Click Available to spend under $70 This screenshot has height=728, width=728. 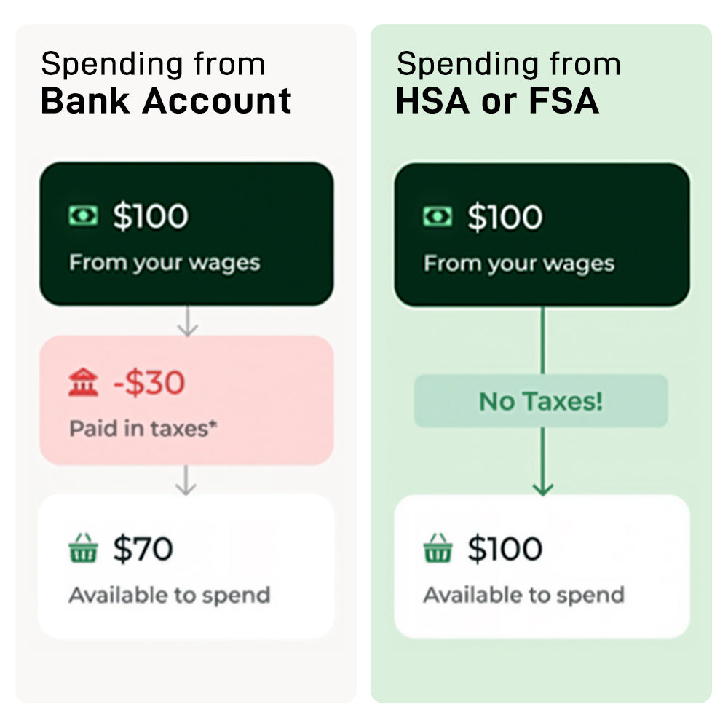coord(170,595)
